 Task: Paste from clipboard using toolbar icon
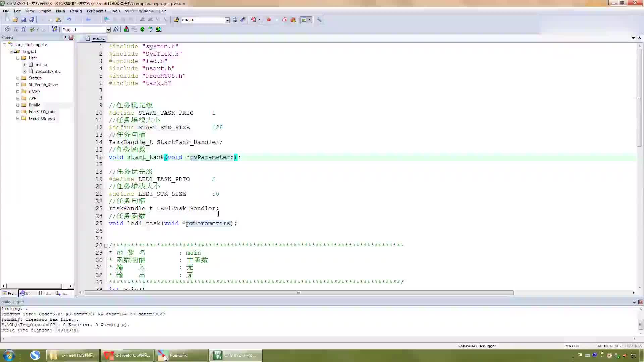(x=58, y=20)
